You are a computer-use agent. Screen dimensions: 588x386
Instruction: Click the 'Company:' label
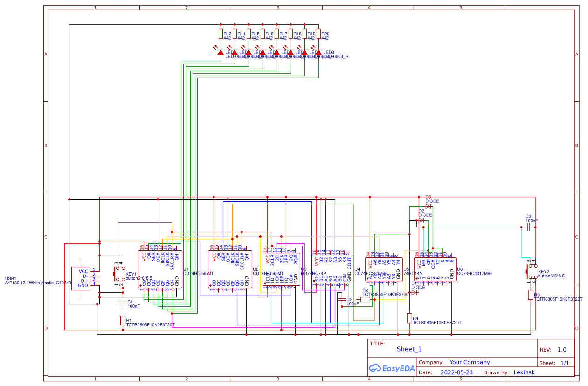(431, 362)
